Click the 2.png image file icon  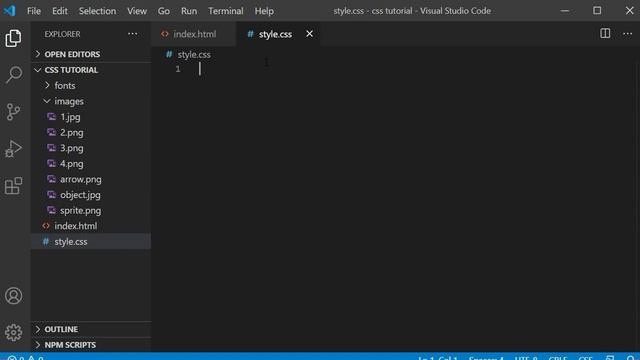(51, 132)
